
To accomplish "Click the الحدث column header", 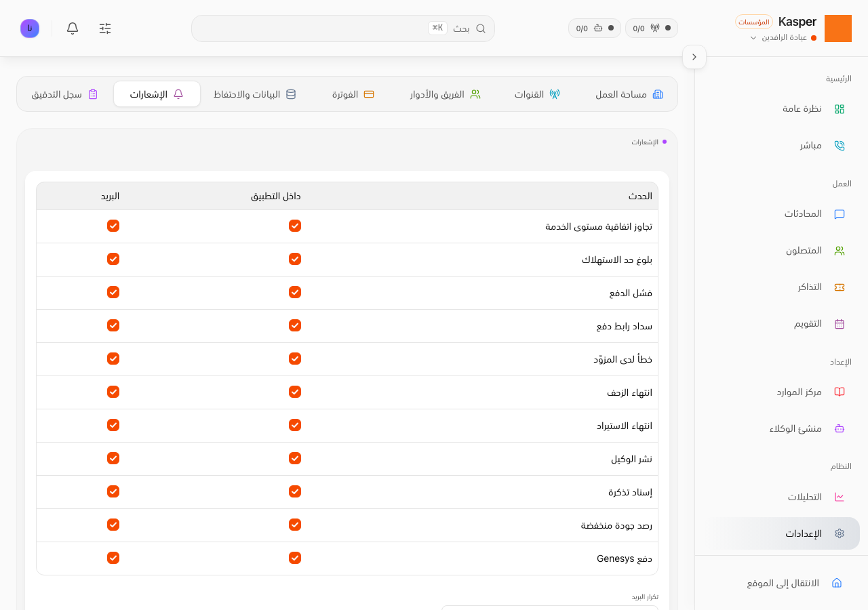I will point(640,196).
